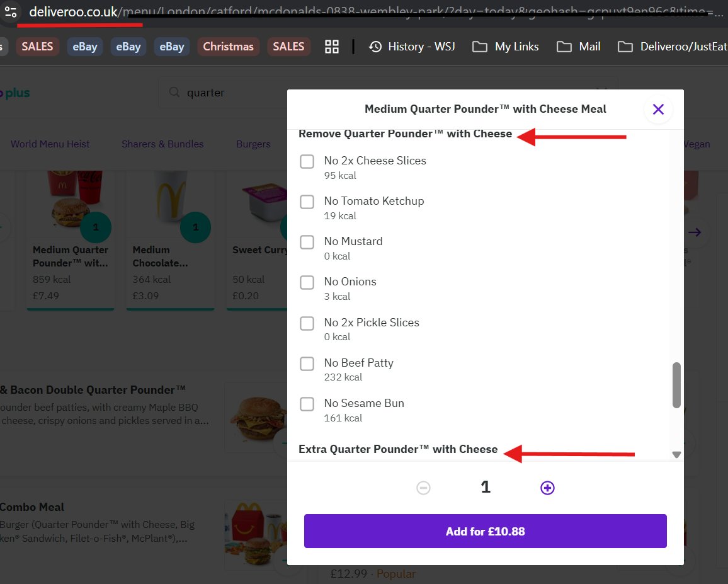Click the £3.09 price on Chocolate card

tap(145, 296)
